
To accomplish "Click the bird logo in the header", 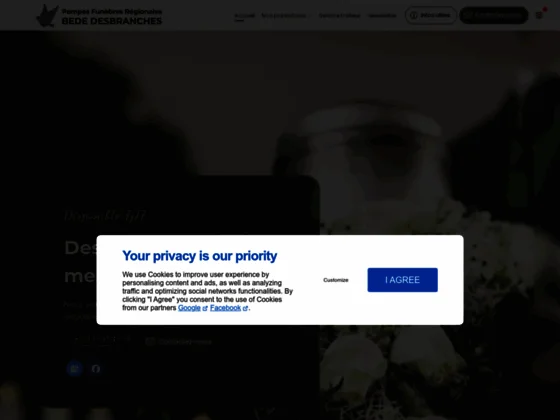I will [x=47, y=16].
